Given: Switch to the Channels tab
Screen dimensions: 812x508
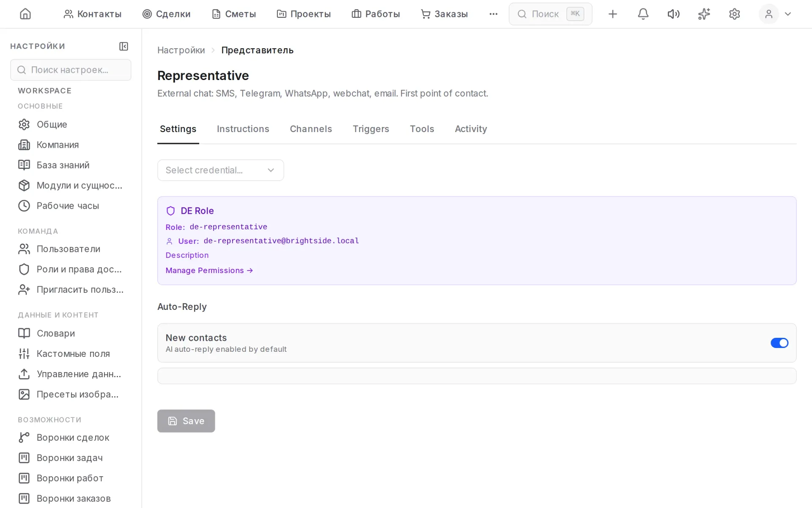Looking at the screenshot, I should (311, 129).
